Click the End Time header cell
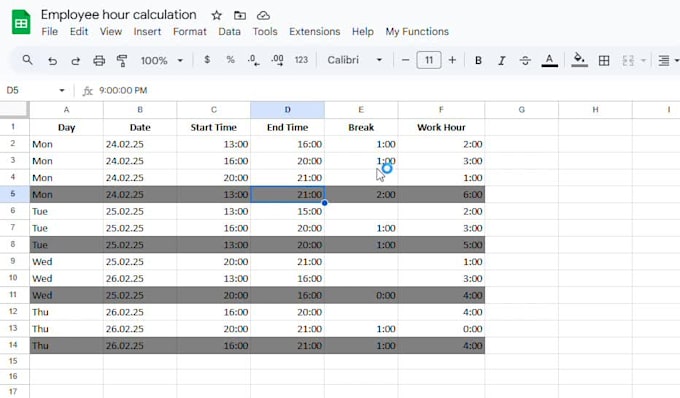The width and height of the screenshot is (680, 398). 288,127
